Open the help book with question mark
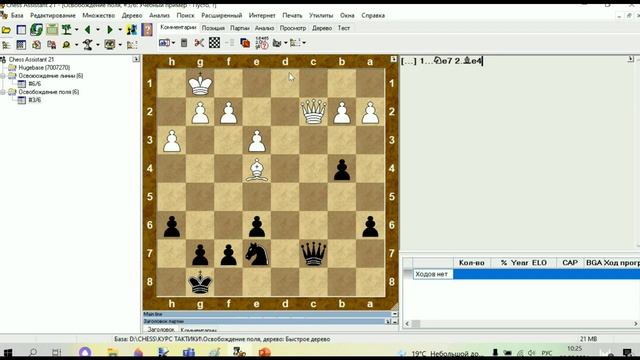Screen dimensions: 640x360 point(147,29)
